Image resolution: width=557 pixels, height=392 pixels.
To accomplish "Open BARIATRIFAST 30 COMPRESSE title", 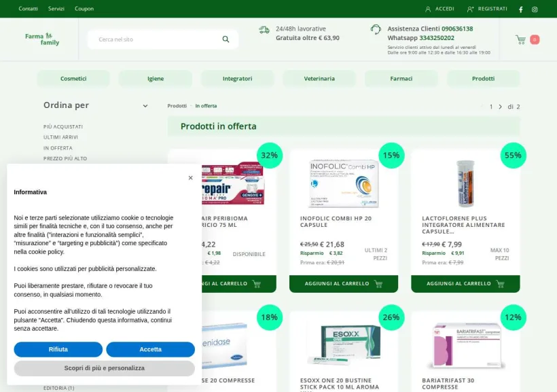I will point(448,383).
